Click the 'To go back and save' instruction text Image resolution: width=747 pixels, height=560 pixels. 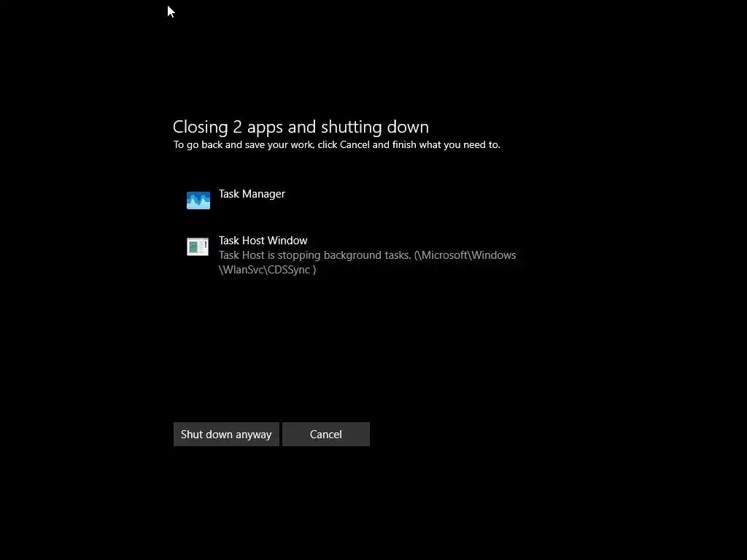click(x=337, y=145)
